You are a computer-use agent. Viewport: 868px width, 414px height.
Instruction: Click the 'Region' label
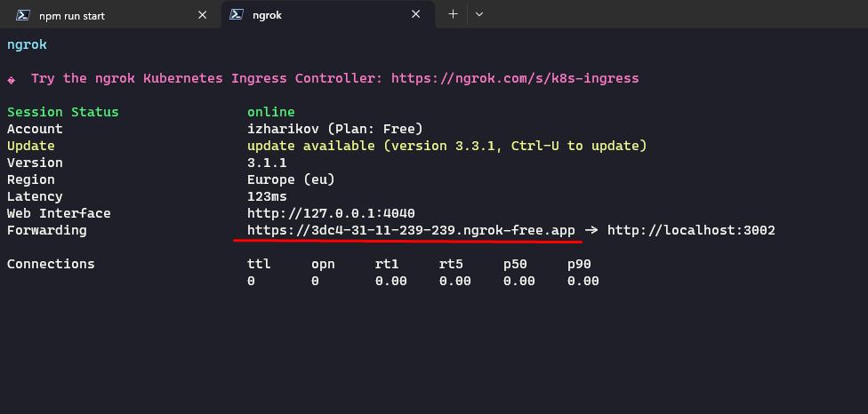tap(31, 180)
